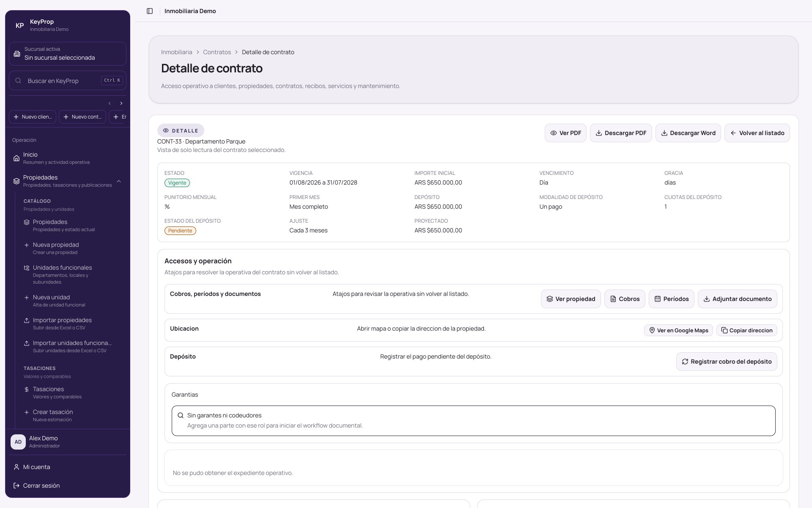Click the Vigente status badge
812x508 pixels.
(177, 183)
